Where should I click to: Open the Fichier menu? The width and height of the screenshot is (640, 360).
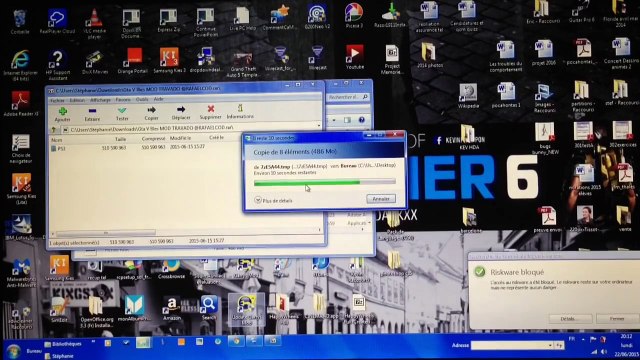click(57, 100)
